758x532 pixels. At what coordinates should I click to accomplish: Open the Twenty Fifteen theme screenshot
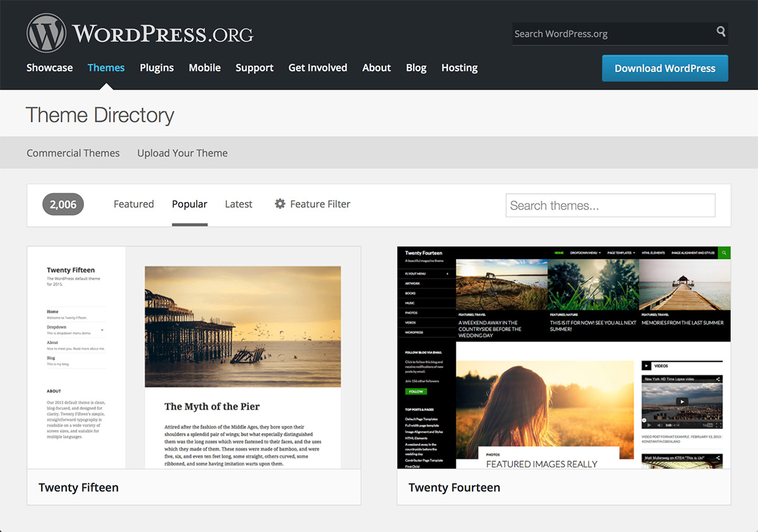[194, 358]
